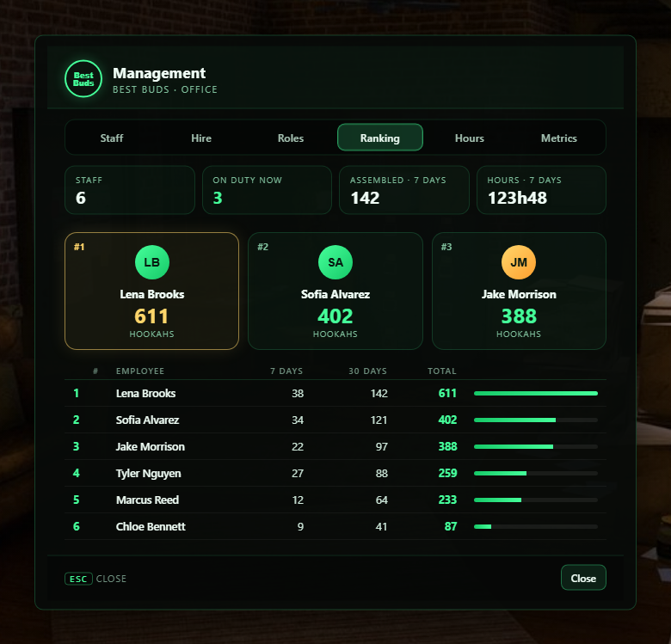This screenshot has height=644, width=671.
Task: Select Jake Morrison in the ranking table
Action: (151, 446)
